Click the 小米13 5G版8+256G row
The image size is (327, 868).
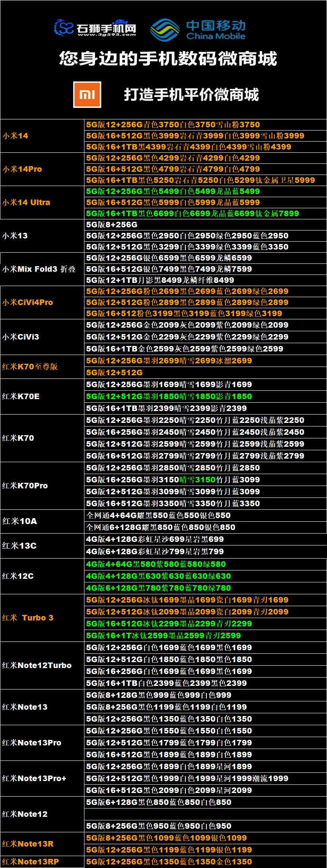click(206, 225)
